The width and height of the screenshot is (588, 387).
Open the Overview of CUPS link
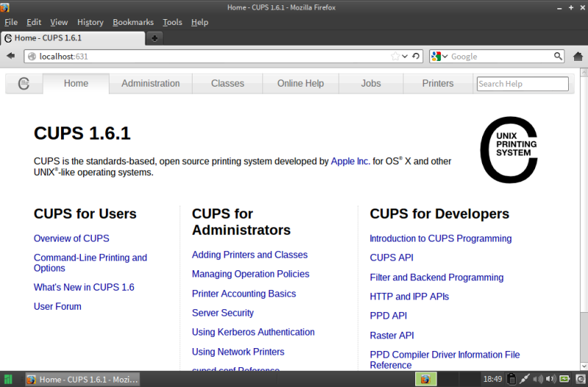point(71,238)
